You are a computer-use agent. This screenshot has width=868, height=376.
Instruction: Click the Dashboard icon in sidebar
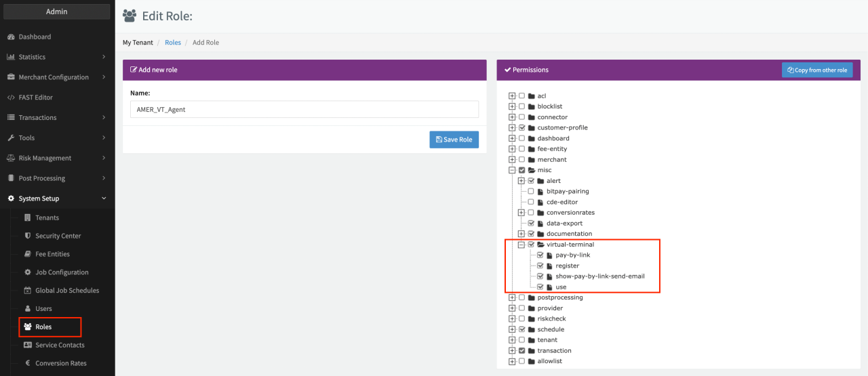click(11, 37)
